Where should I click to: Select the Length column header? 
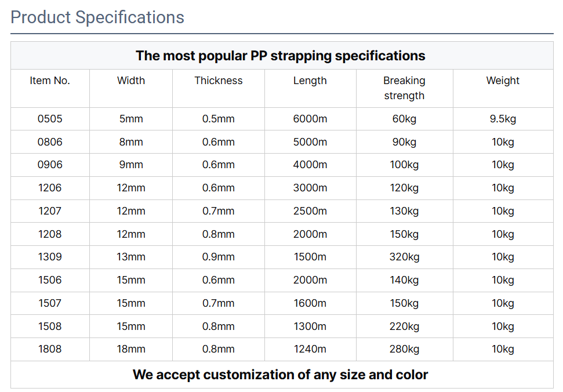tap(310, 81)
